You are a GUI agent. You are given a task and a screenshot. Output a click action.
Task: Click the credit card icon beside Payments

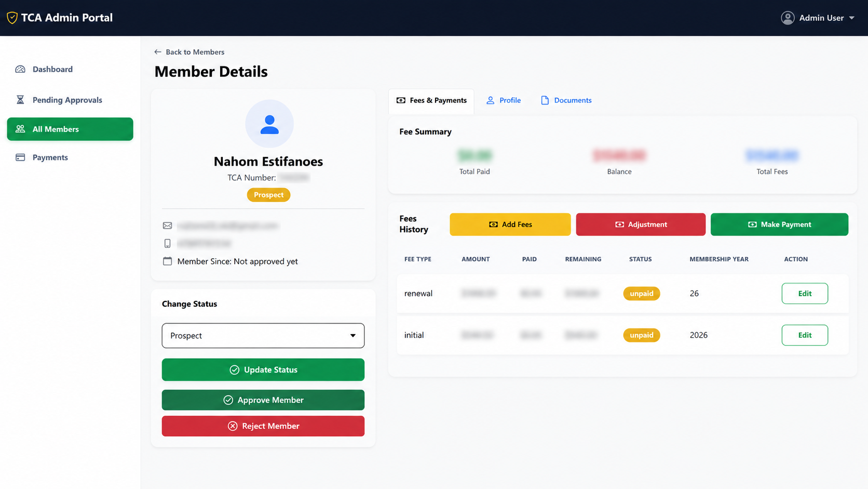(x=20, y=157)
